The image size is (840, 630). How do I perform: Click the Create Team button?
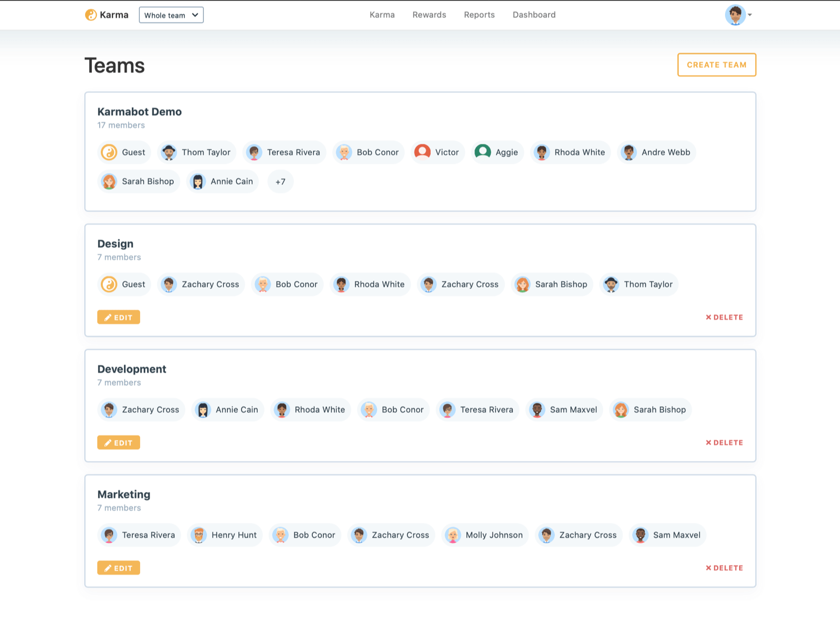click(717, 65)
